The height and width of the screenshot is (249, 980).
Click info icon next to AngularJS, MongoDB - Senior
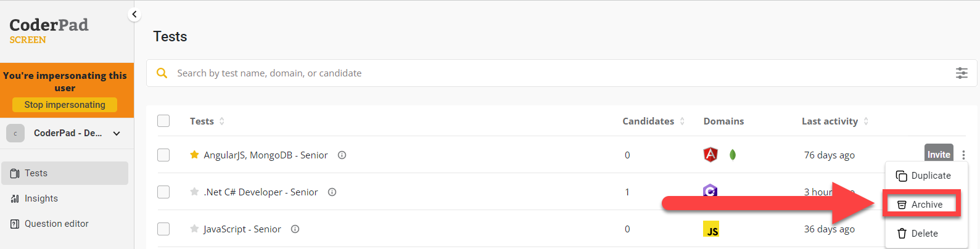342,155
